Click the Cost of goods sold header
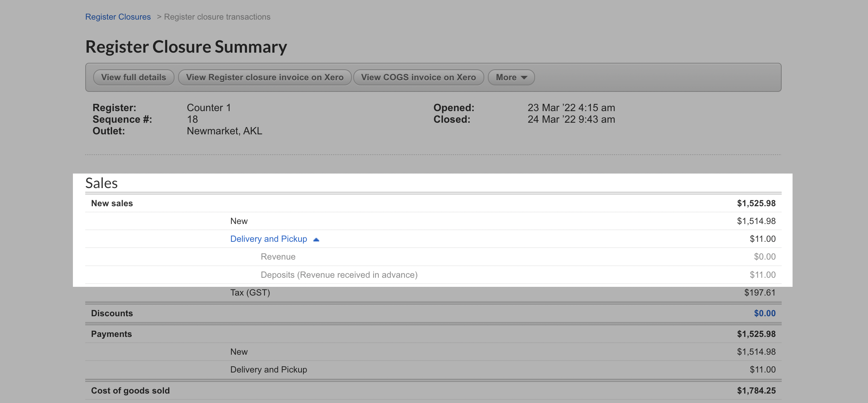The height and width of the screenshot is (403, 868). (130, 391)
